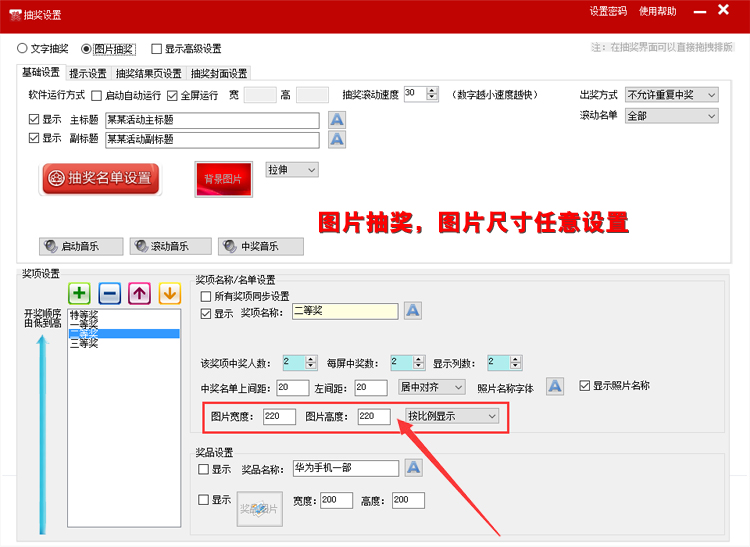This screenshot has height=547, width=750.
Task: Open font settings for photo name
Action: (559, 386)
